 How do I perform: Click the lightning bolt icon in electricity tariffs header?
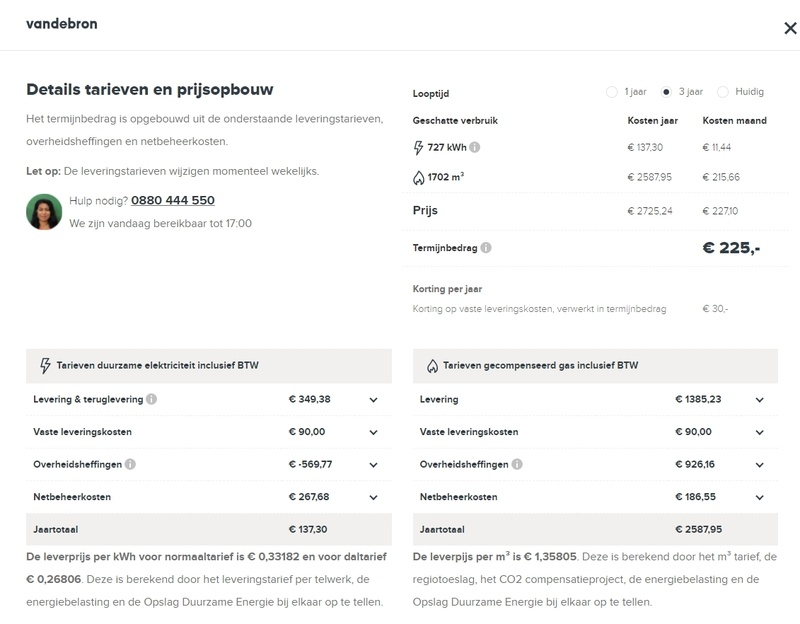click(44, 366)
